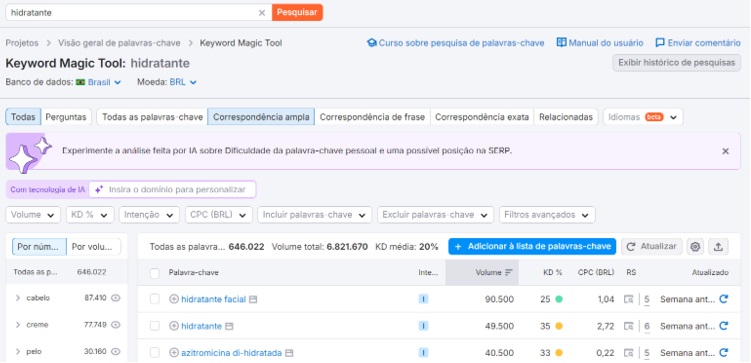The width and height of the screenshot is (751, 363).
Task: Switch to Correspondência de frase tab
Action: click(372, 117)
